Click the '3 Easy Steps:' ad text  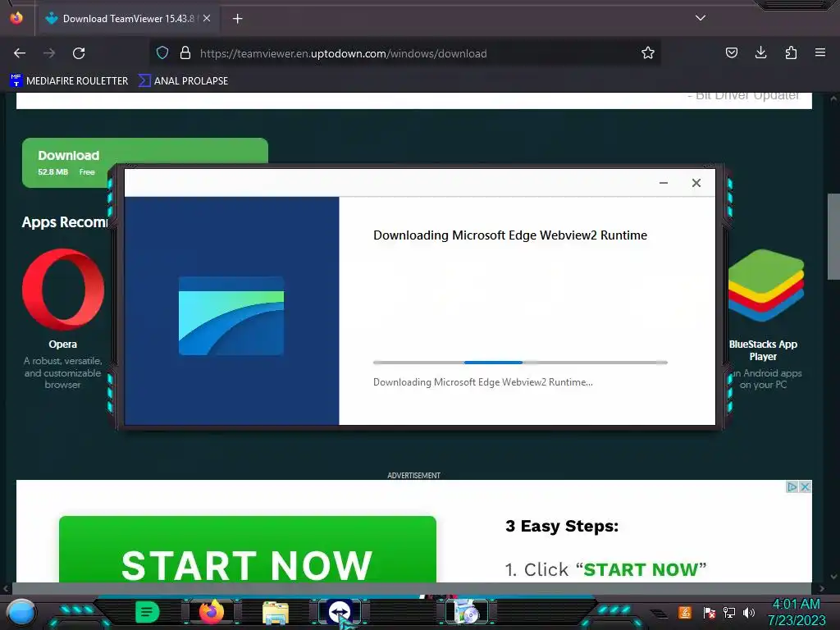[x=561, y=526]
